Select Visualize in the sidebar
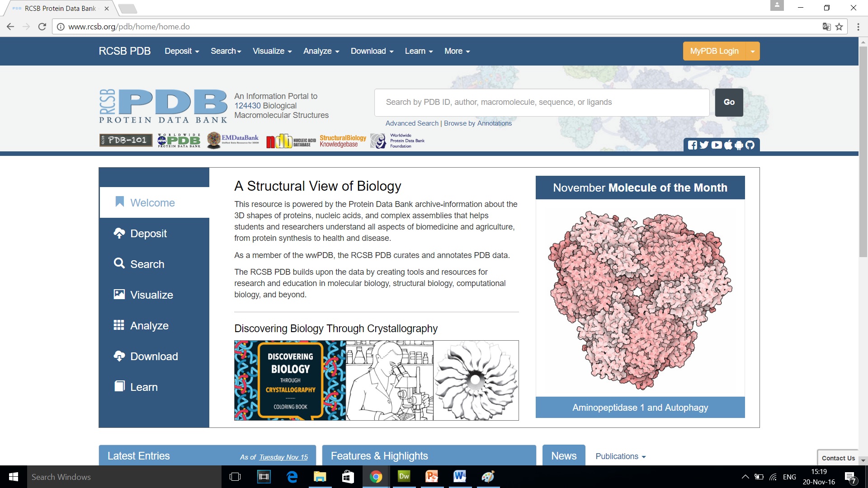868x488 pixels. [x=155, y=295]
